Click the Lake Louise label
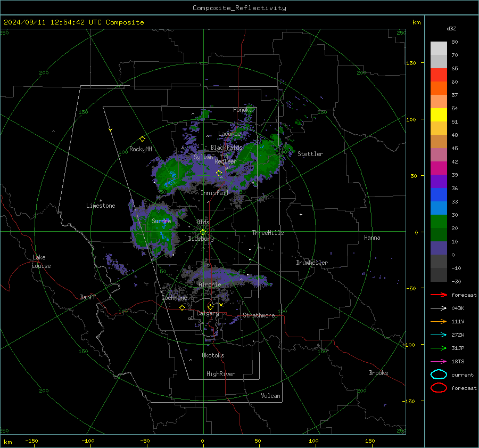Image resolution: width=479 pixels, height=448 pixels. tap(41, 262)
